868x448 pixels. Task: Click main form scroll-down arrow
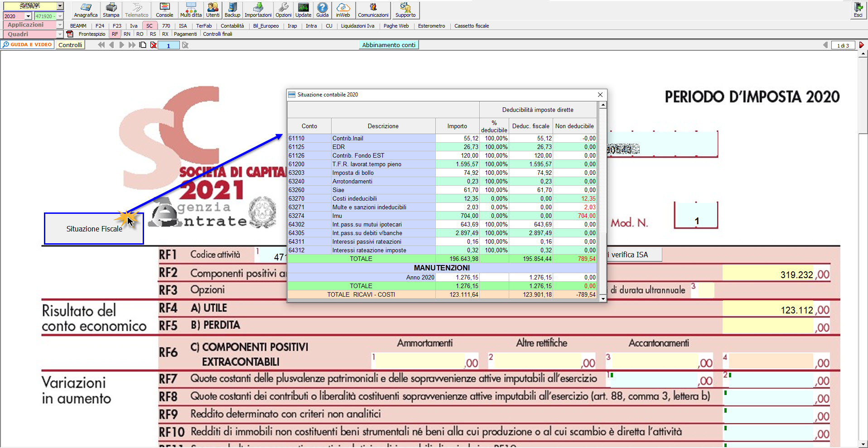(x=863, y=444)
